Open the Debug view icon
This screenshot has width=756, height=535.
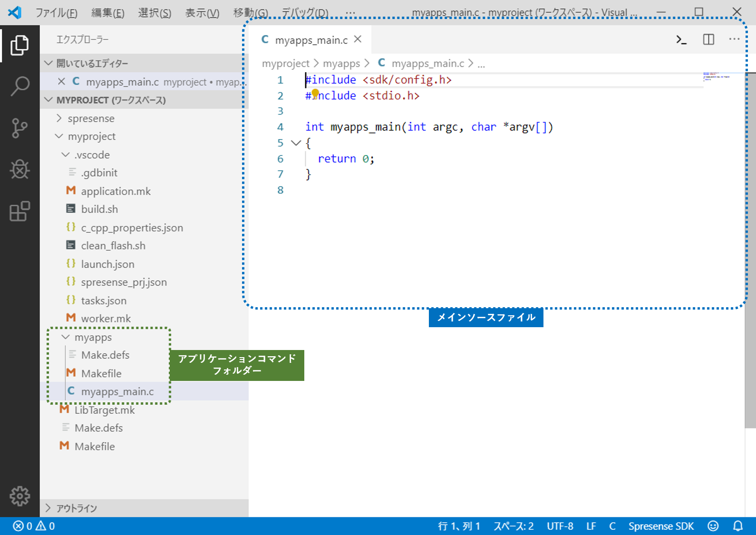click(19, 169)
